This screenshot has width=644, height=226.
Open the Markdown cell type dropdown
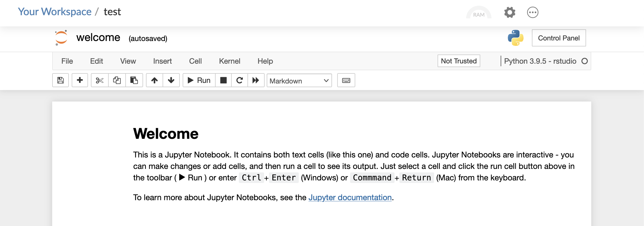[299, 81]
